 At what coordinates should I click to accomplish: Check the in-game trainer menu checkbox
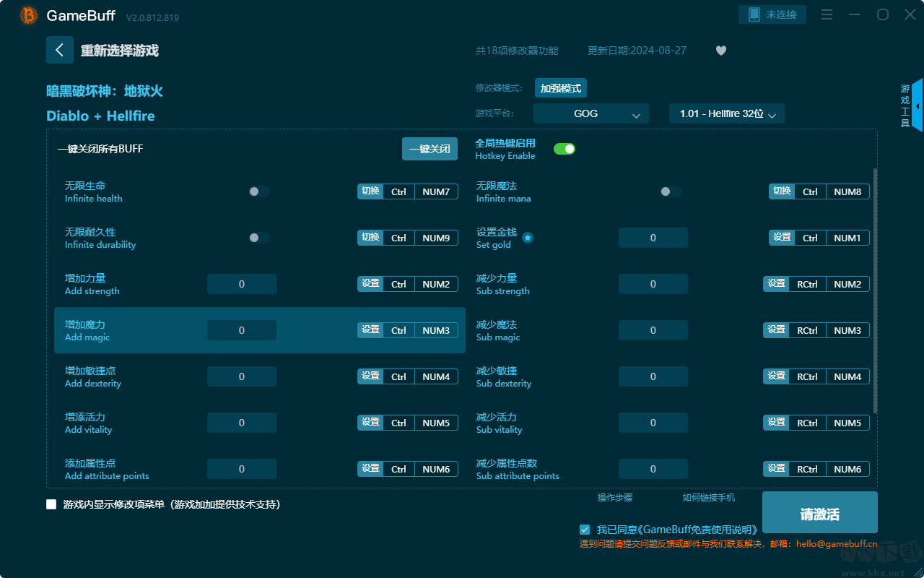coord(51,504)
